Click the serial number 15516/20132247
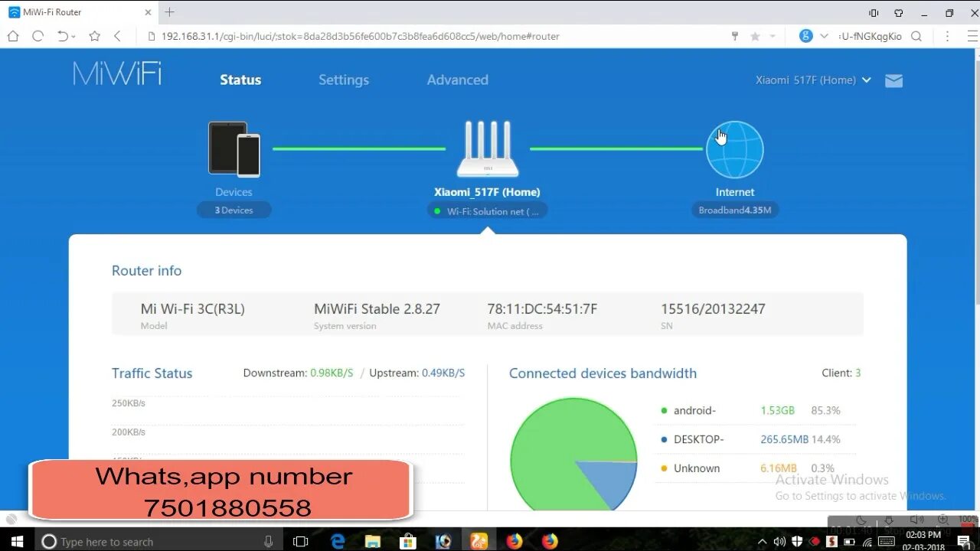980x551 pixels. click(713, 309)
